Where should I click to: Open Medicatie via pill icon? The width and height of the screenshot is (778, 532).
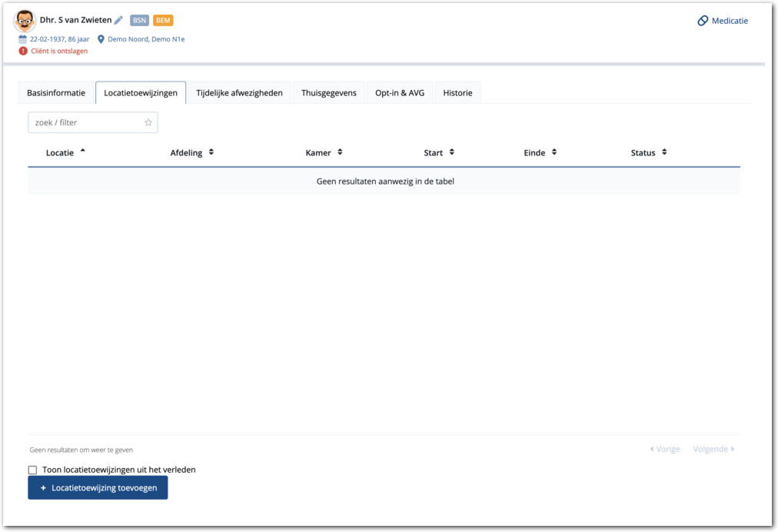[703, 21]
